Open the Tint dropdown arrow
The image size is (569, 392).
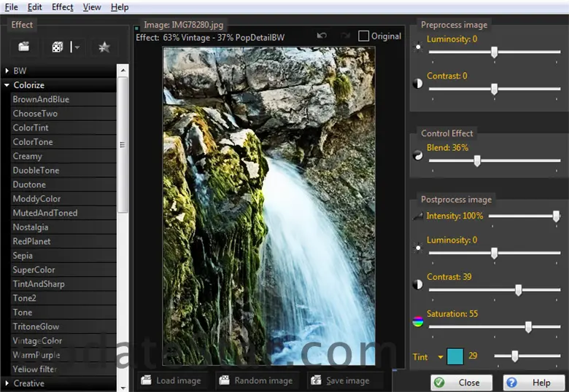[440, 357]
